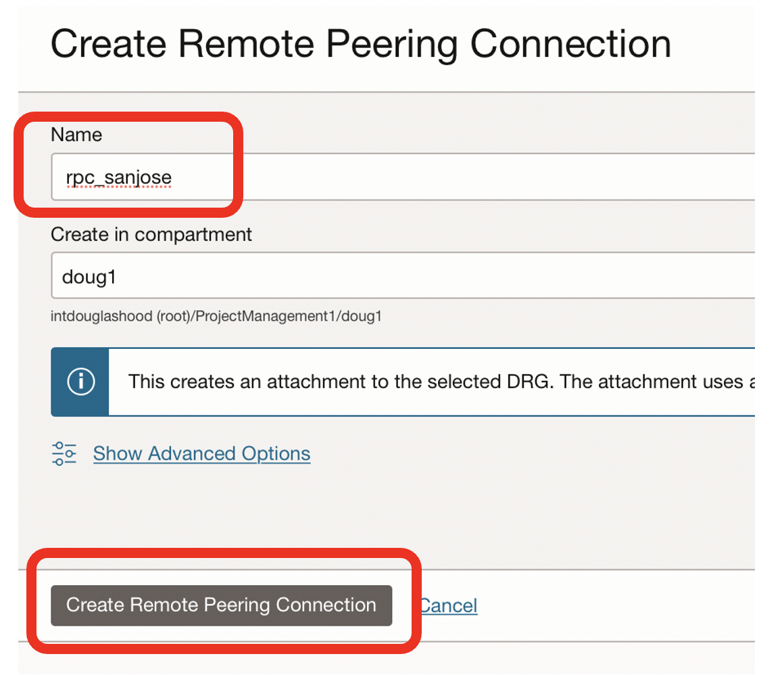Click the information icon on the DRG notice banner
Image resolution: width=784 pixels, height=675 pixels.
coord(80,382)
